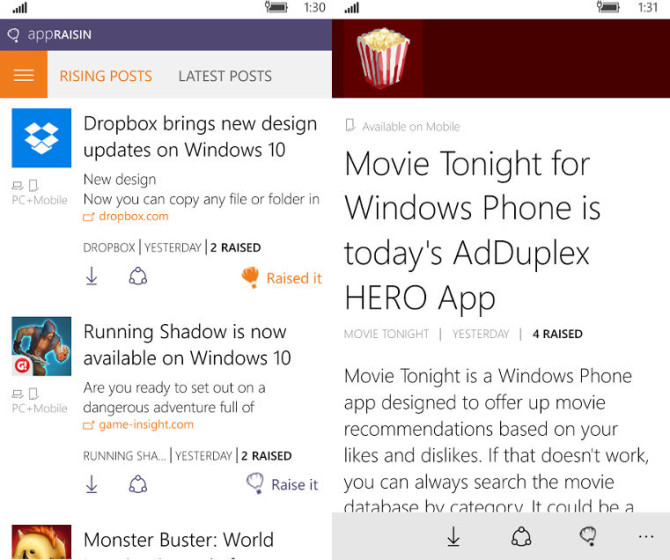The height and width of the screenshot is (560, 670).
Task: Click the Movie Tonight popcorn icon
Action: [383, 58]
